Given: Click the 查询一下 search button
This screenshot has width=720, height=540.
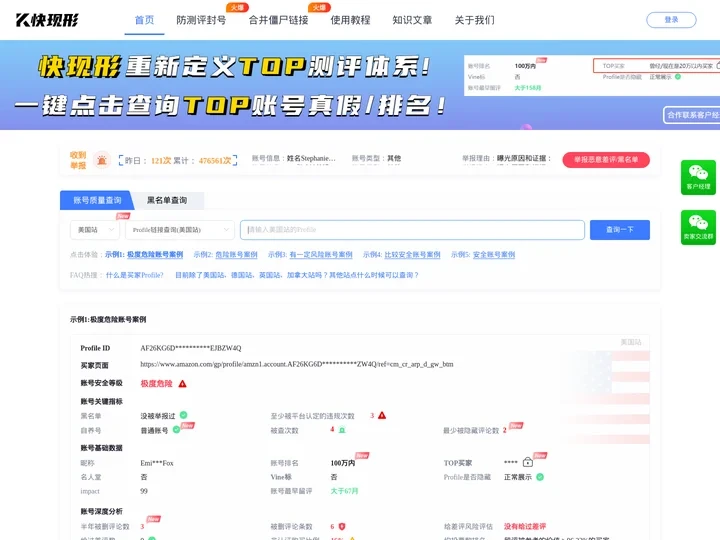Looking at the screenshot, I should coord(619,230).
